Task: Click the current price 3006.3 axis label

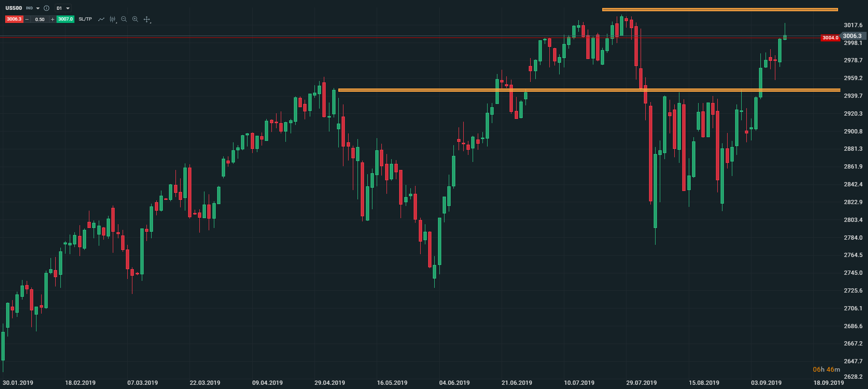Action: tap(852, 36)
